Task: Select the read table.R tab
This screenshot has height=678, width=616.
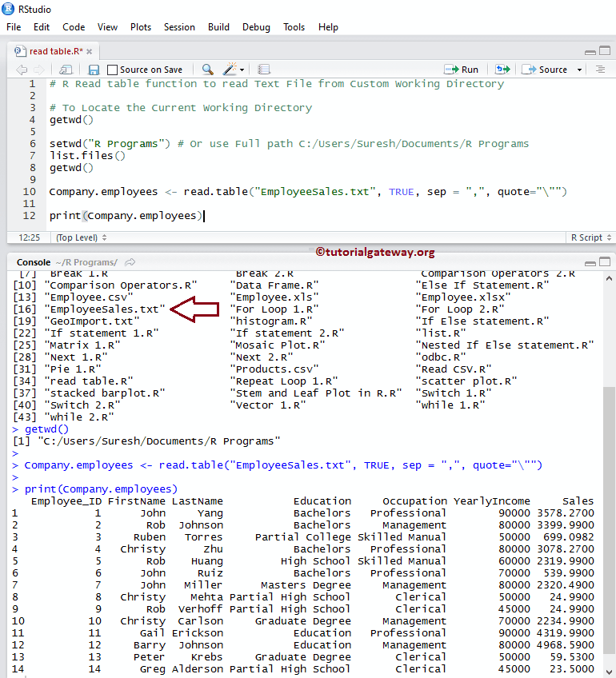Action: (x=51, y=51)
